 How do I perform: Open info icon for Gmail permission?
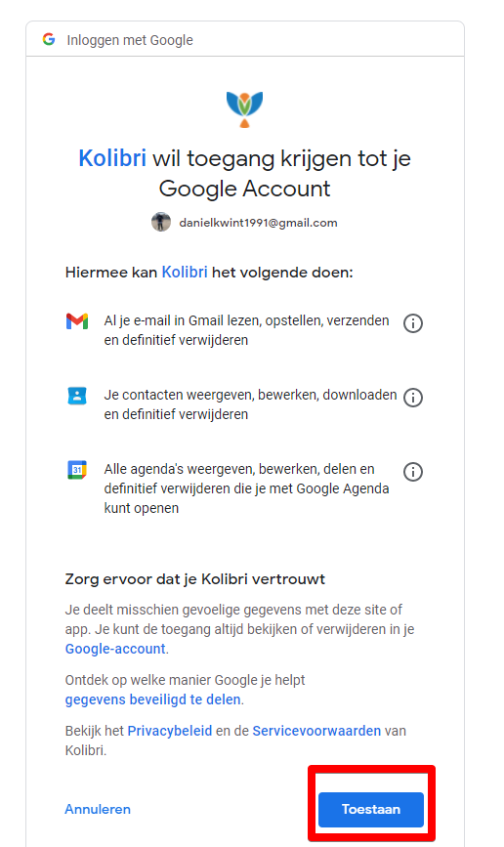[x=413, y=323]
